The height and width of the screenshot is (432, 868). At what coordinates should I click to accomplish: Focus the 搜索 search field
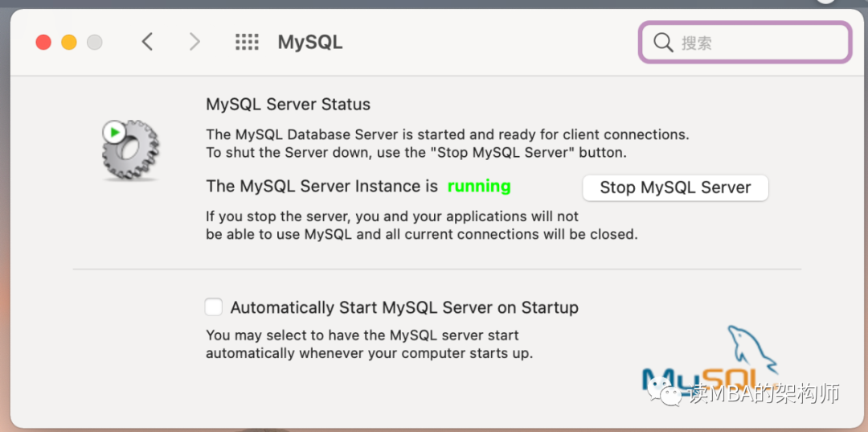pos(755,43)
